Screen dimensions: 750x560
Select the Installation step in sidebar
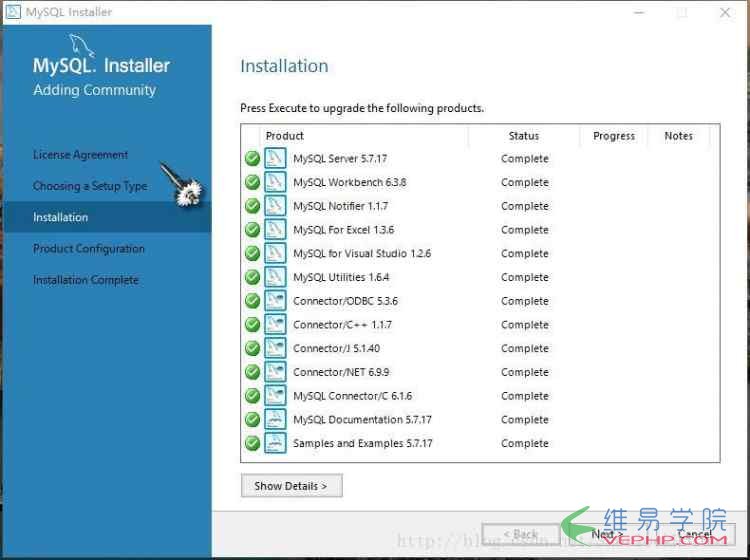click(x=108, y=217)
